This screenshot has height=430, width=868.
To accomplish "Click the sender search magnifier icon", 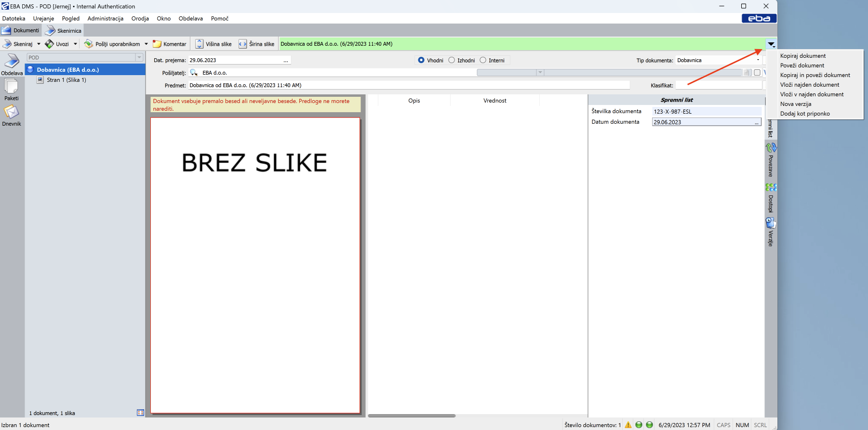I will point(194,73).
